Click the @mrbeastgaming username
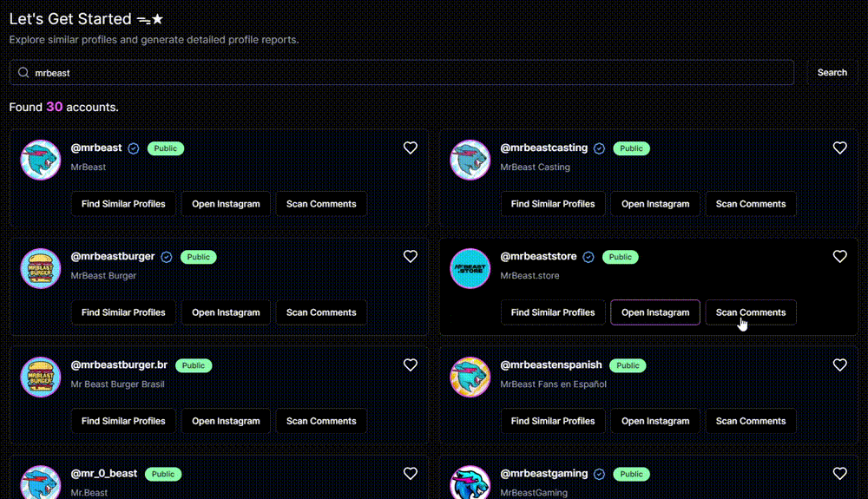 tap(544, 473)
